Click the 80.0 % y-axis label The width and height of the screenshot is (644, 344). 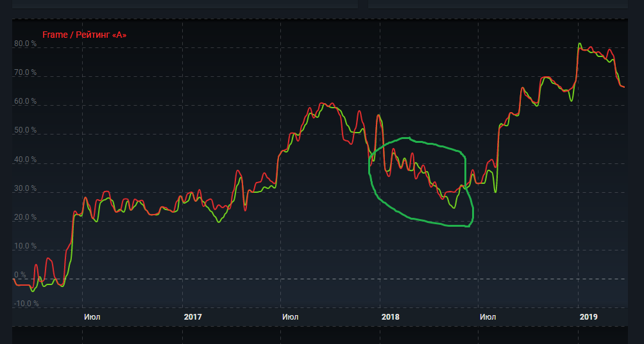pyautogui.click(x=26, y=44)
